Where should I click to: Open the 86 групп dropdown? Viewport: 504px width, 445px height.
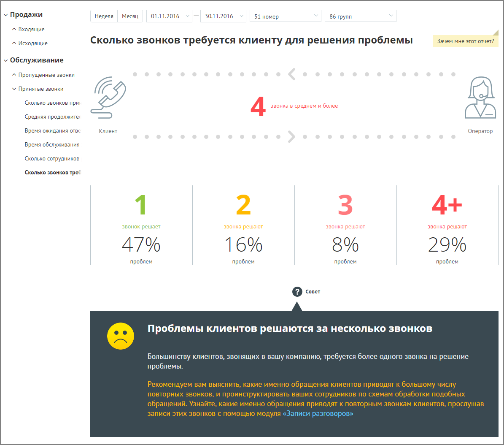(361, 16)
